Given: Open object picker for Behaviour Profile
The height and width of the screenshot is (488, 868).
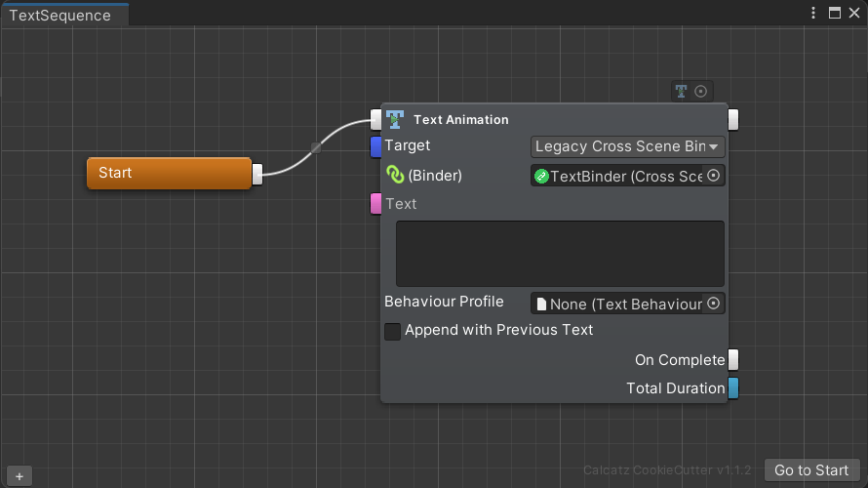Looking at the screenshot, I should click(713, 304).
